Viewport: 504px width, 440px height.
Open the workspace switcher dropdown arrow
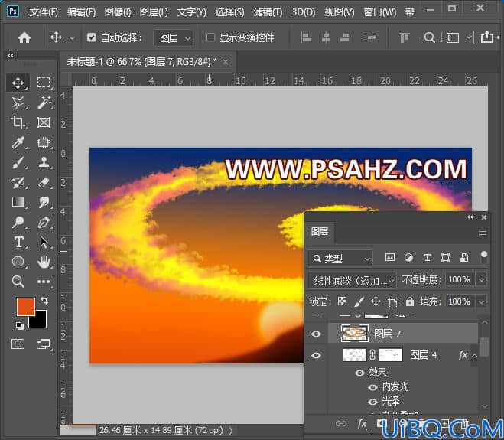click(x=469, y=37)
